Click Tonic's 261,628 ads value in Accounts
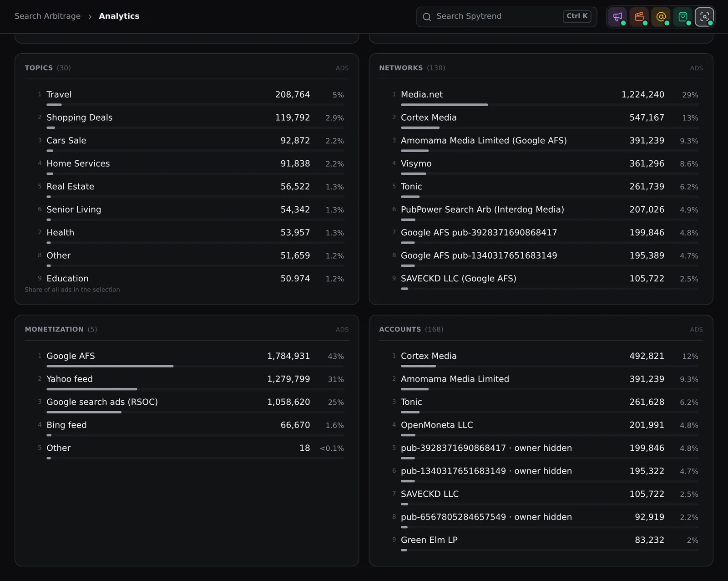Screen dimensions: 728x581 click(647, 402)
